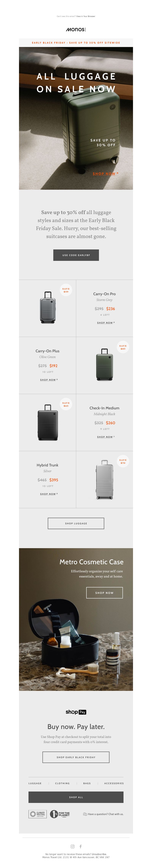Select the Accessories footer category

(114, 783)
